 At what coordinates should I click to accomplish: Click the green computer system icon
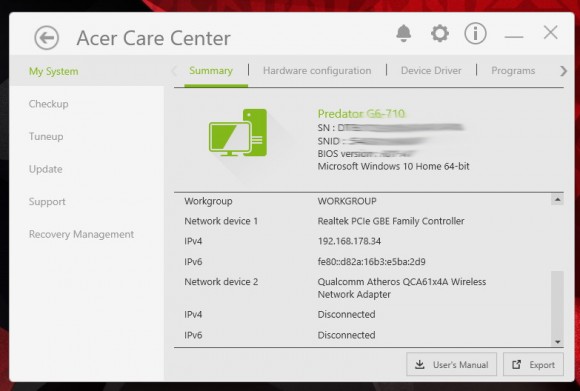click(x=237, y=132)
